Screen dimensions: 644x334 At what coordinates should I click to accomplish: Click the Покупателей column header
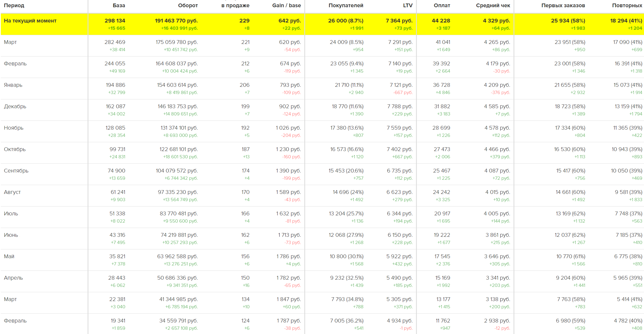pyautogui.click(x=346, y=5)
